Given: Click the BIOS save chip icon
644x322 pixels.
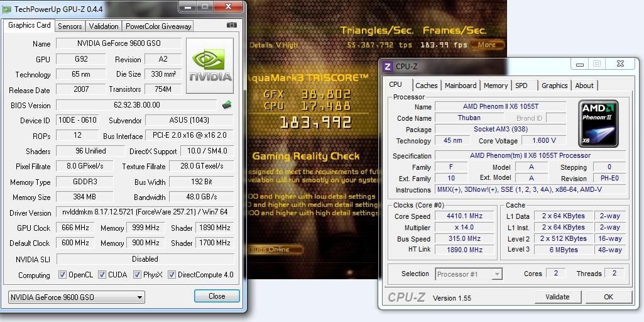Looking at the screenshot, I should pos(226,105).
